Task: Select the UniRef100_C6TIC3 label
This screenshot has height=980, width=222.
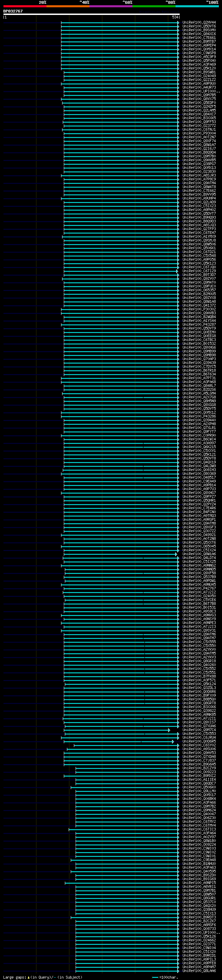Action: pyautogui.click(x=199, y=829)
